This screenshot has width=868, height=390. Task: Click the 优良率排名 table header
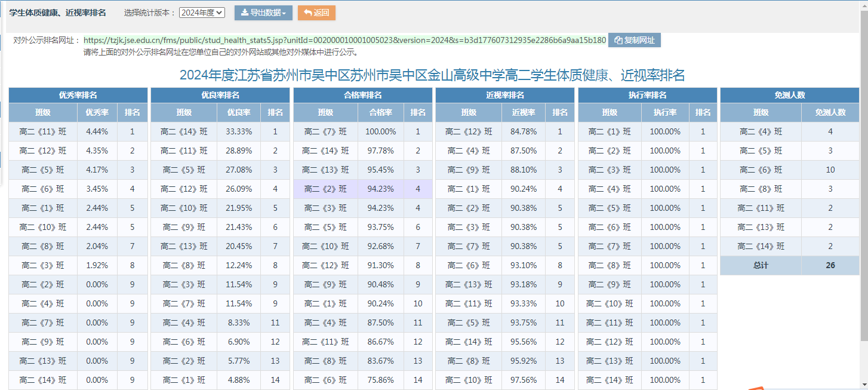tap(220, 95)
